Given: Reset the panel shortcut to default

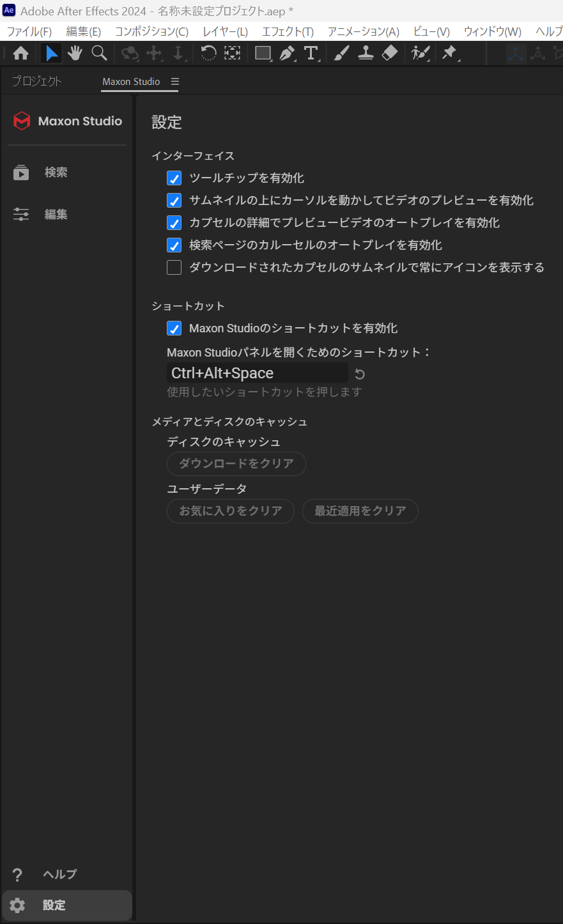Looking at the screenshot, I should [x=360, y=374].
